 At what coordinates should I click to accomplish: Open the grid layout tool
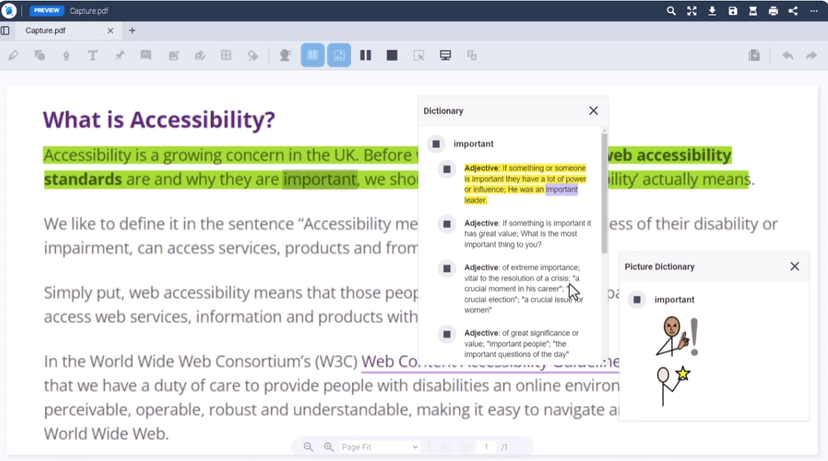click(x=226, y=55)
